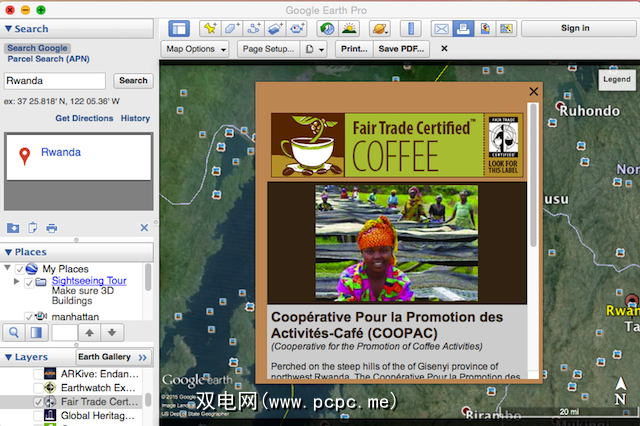Click the search field containing Rwanda
This screenshot has width=640, height=426.
click(55, 81)
